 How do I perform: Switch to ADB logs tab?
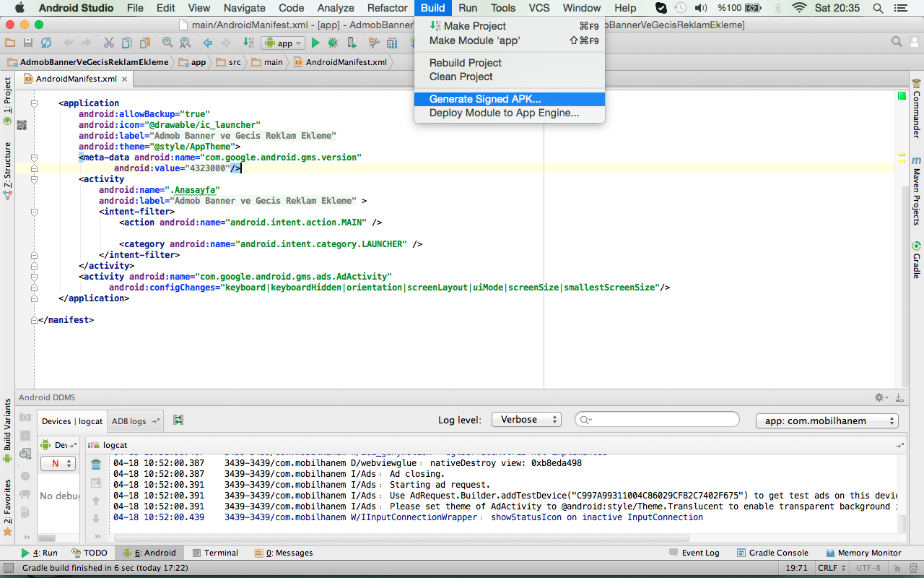click(x=135, y=420)
